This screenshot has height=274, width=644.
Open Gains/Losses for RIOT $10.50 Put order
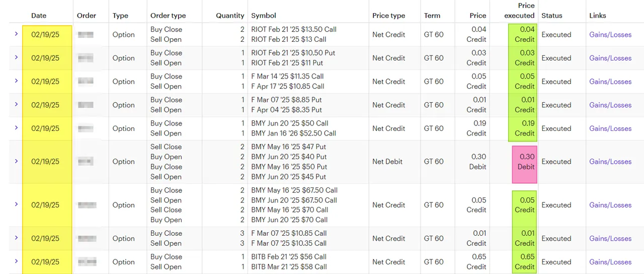tap(610, 58)
